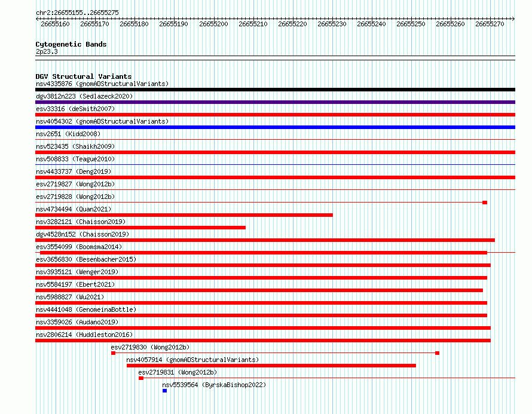Select the nsv5584197 (Ebert2021) label
The width and height of the screenshot is (532, 414).
point(75,284)
